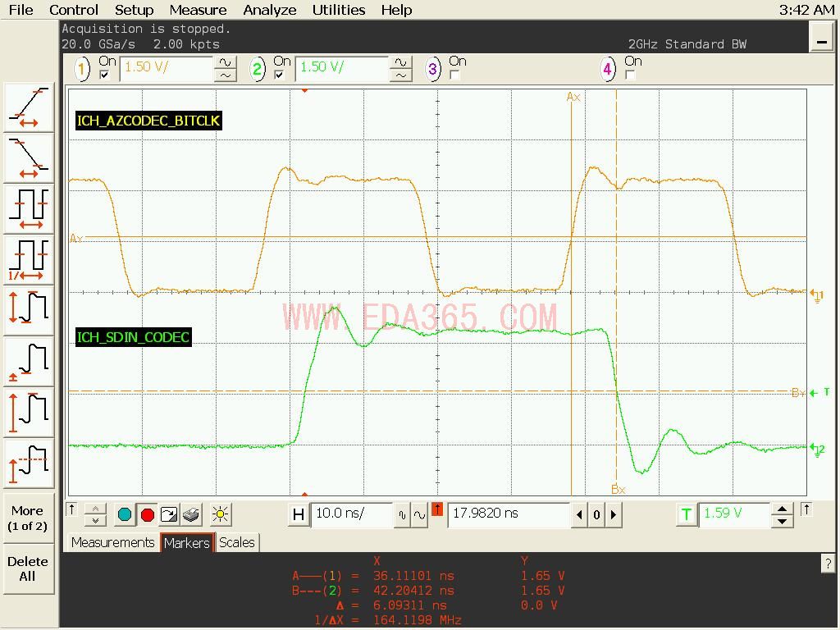Screen dimensions: 840x630
Task: Click the red Stop acquisition button
Action: 148,515
